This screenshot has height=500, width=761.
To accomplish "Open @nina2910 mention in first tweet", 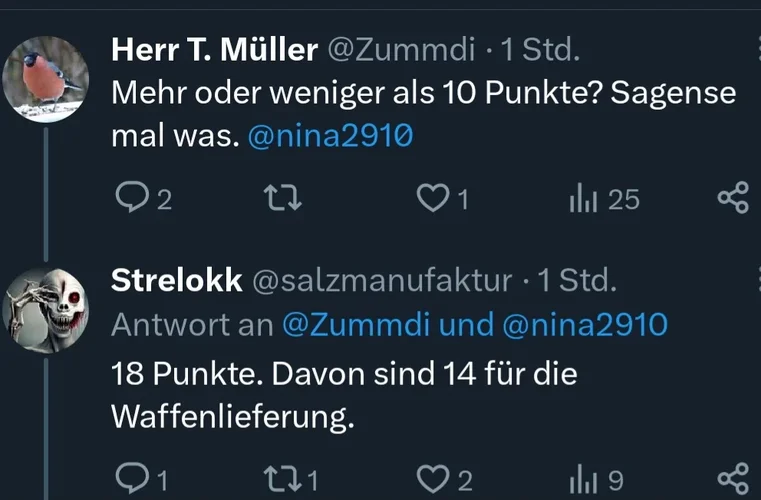I will [x=329, y=136].
